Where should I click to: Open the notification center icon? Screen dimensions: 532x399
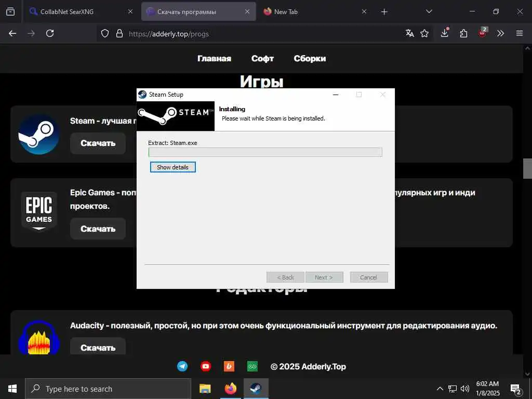click(x=516, y=389)
